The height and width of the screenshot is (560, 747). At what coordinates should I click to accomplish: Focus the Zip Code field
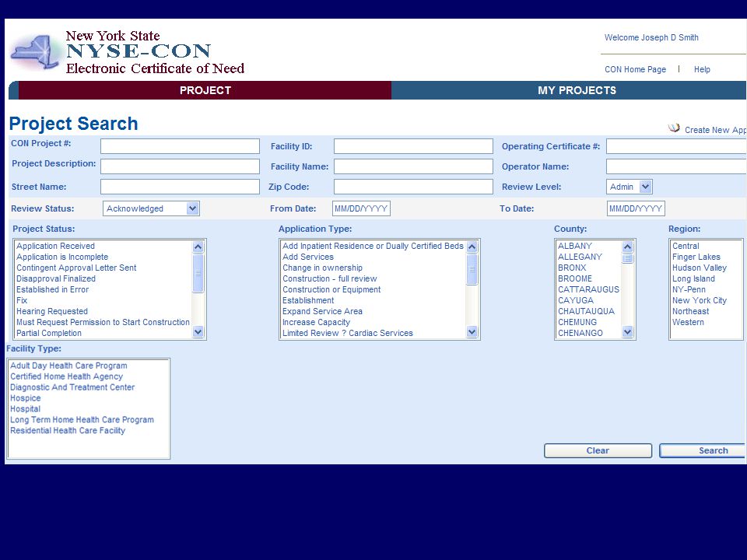[x=413, y=187]
